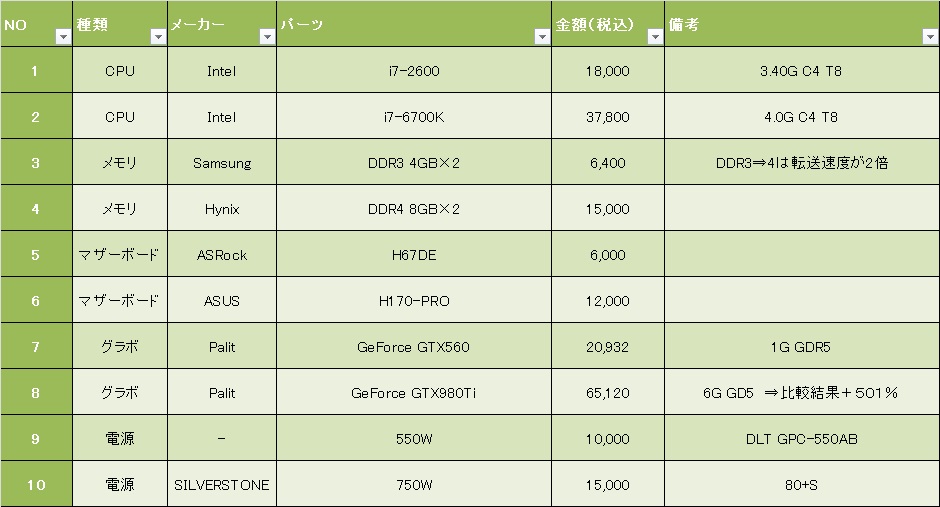Open the 備考 column filter dropdown
Viewport: 940px width, 507px height.
coord(929,37)
